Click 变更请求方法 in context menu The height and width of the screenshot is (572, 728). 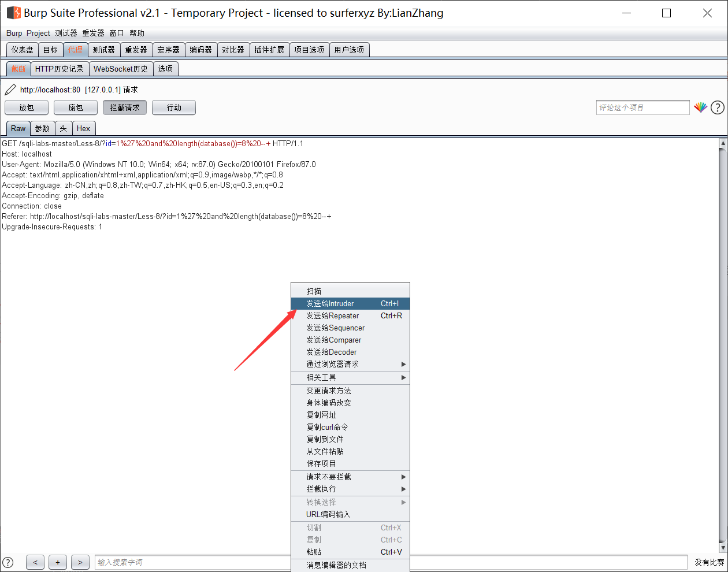(x=350, y=391)
